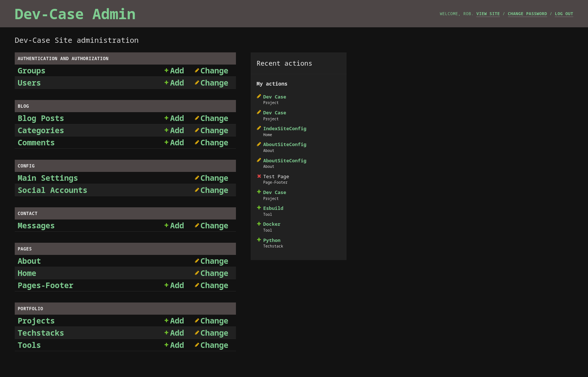Click the pencil icon for Main Settings
Image resolution: width=588 pixels, height=377 pixels.
197,178
